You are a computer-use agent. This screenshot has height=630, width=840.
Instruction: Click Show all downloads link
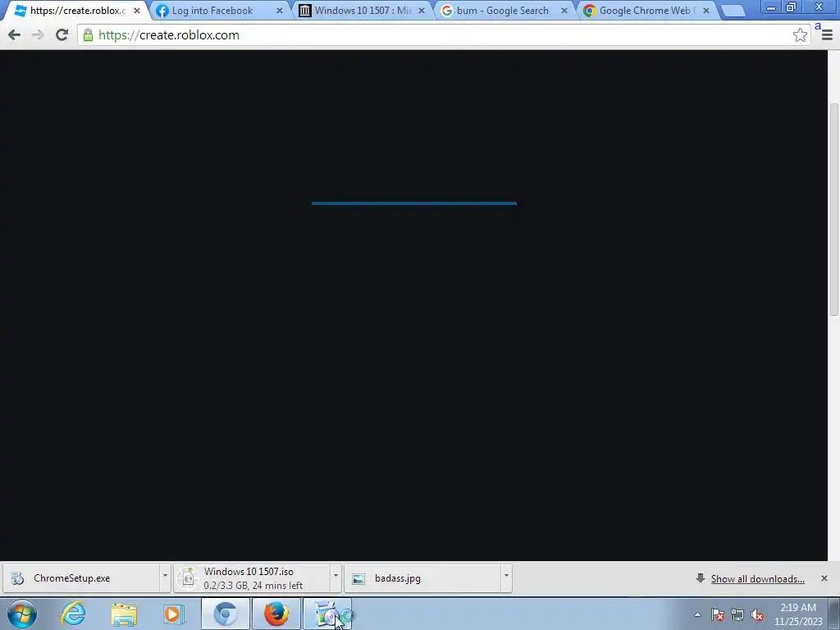(x=757, y=578)
